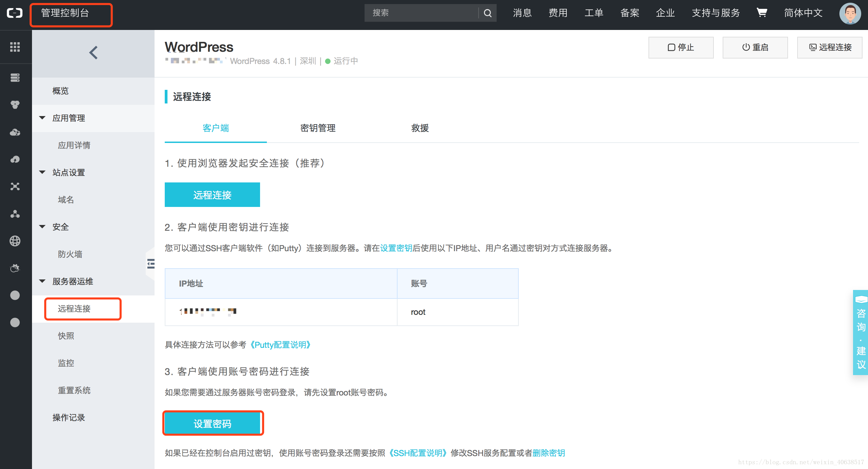
Task: Click the 管理控制台 header link
Action: pyautogui.click(x=65, y=13)
